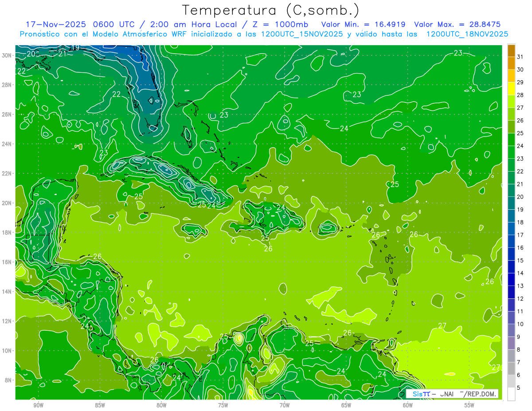
Task: Click the color scale value '8'
Action: point(519,350)
